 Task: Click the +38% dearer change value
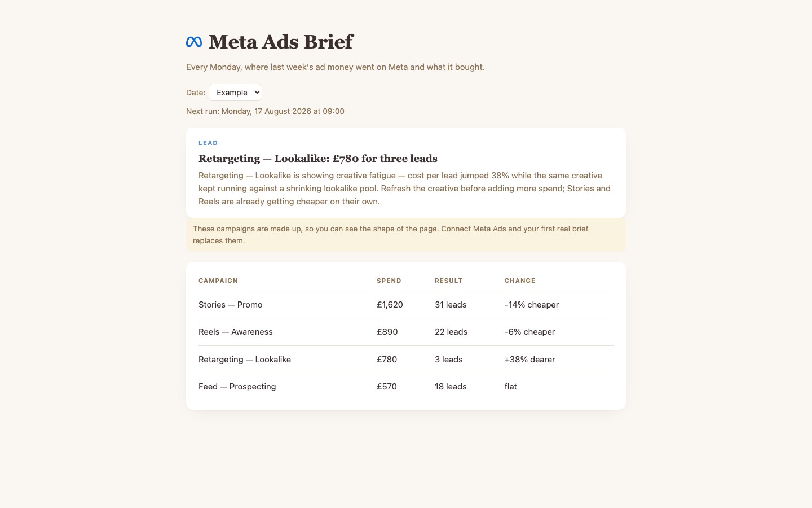(529, 360)
